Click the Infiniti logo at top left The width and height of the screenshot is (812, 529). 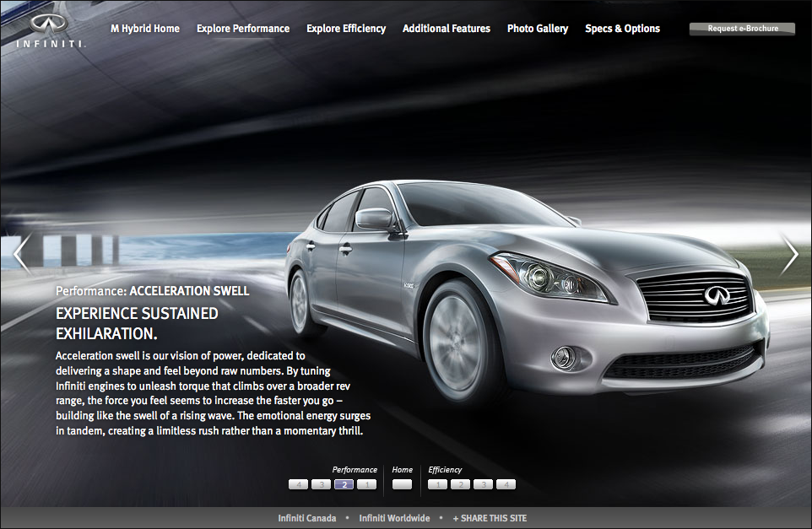point(50,31)
